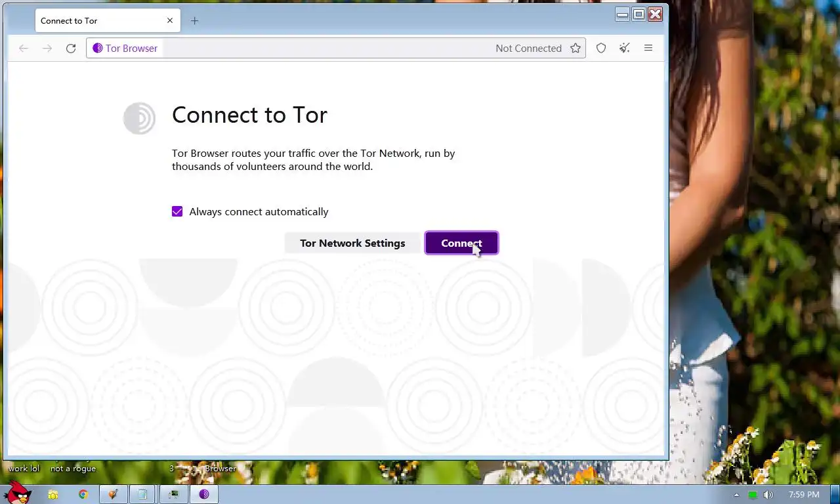Select desktop icon labeled not a rogue
The image size is (840, 504).
coord(73,469)
